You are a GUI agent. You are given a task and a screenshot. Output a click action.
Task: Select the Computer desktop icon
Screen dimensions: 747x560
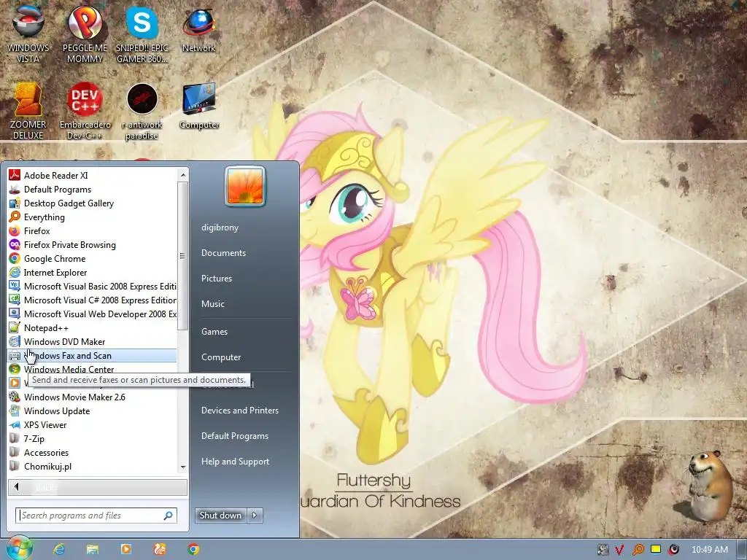click(x=199, y=106)
